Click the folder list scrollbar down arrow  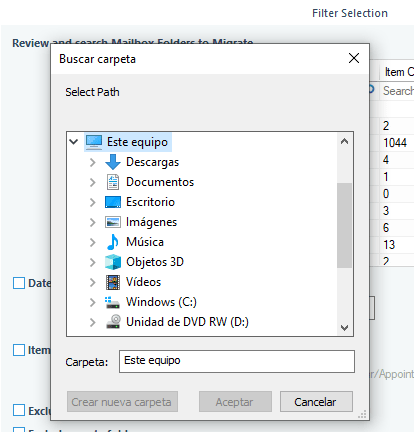pyautogui.click(x=345, y=328)
